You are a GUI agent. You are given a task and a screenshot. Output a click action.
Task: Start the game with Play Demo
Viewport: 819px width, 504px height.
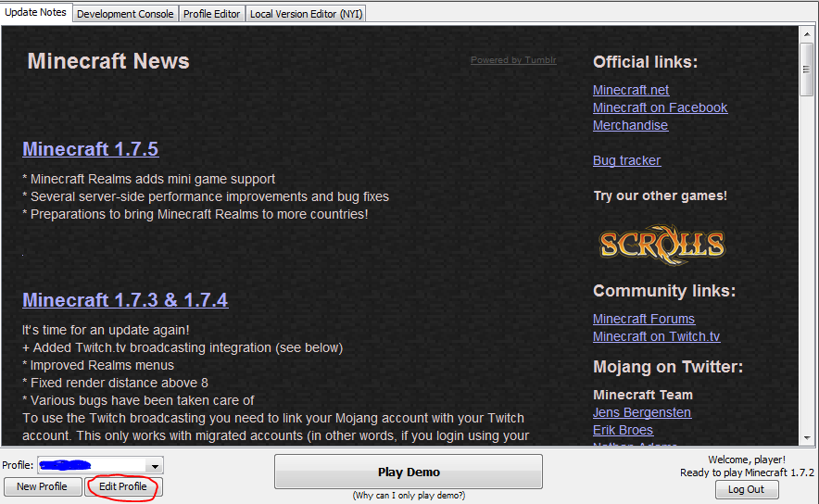pos(409,472)
